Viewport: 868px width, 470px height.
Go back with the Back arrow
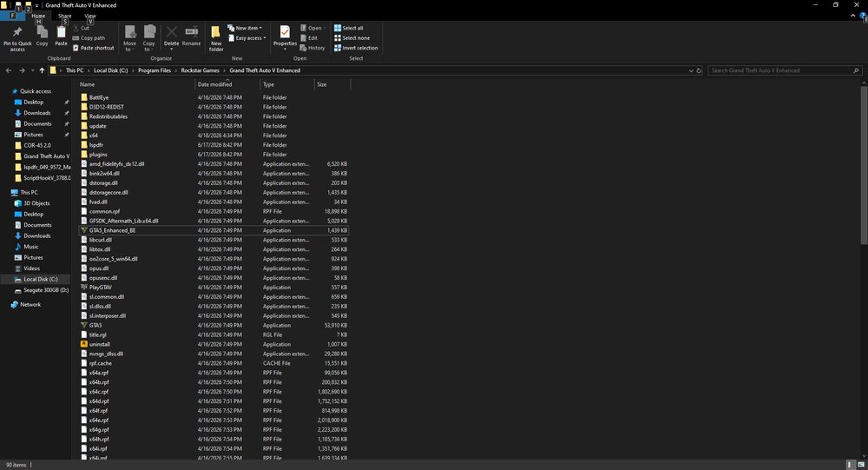[9, 70]
